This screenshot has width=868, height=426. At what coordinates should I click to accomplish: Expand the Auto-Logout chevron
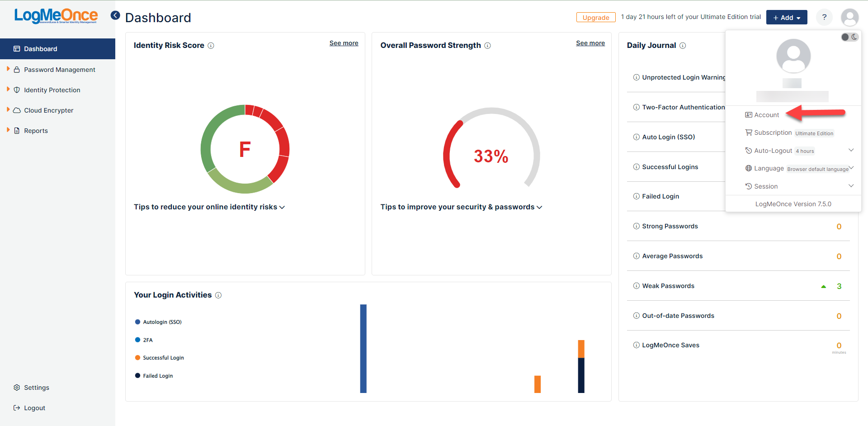851,150
